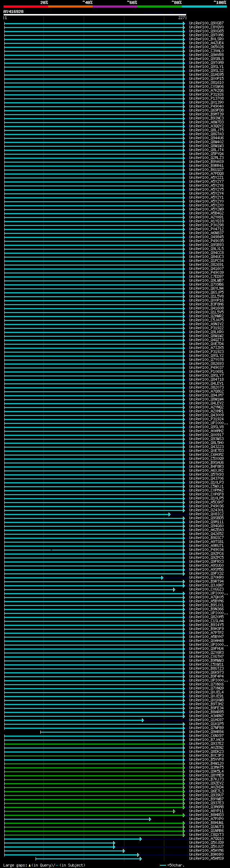The height and width of the screenshot is (868, 230).
Task: Open the UniRef100_Q8LJT5 hit label
Action: pos(206,130)
